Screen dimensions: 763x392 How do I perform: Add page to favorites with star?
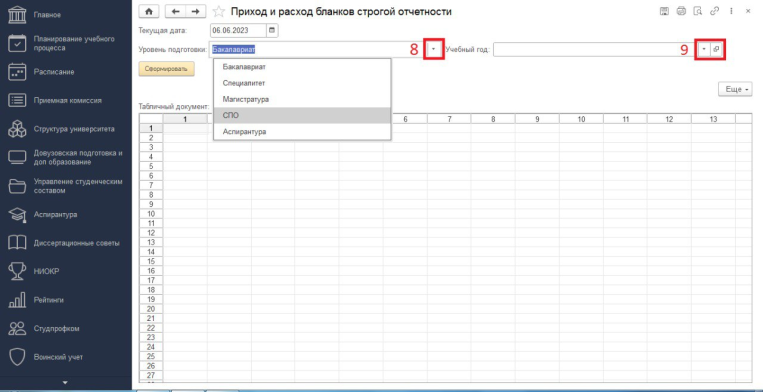(x=219, y=11)
